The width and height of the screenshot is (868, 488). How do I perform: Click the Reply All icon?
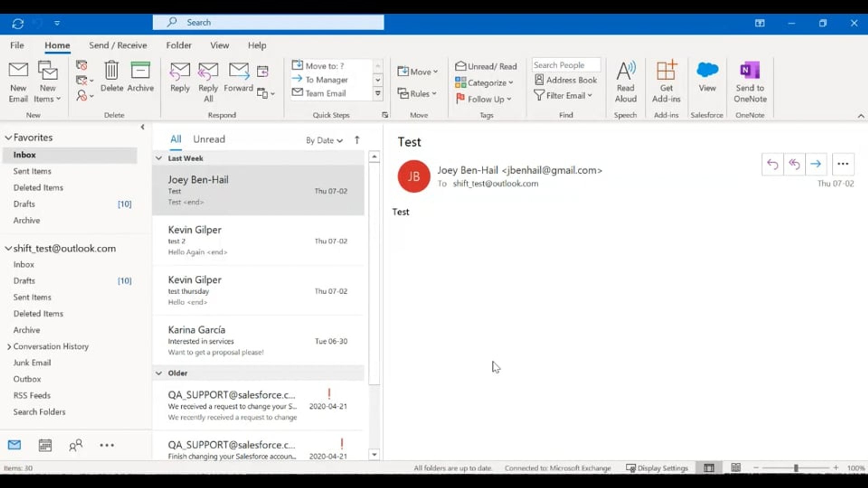click(208, 81)
